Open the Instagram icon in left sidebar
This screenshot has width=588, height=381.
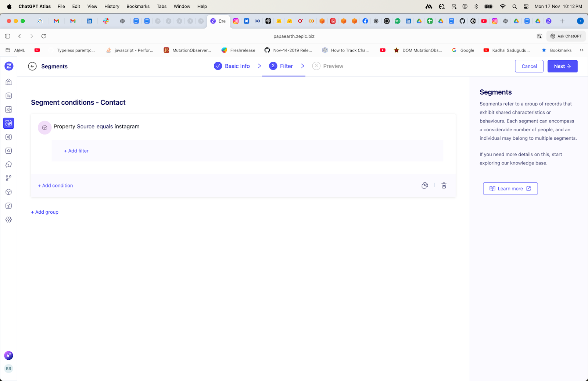(9, 151)
